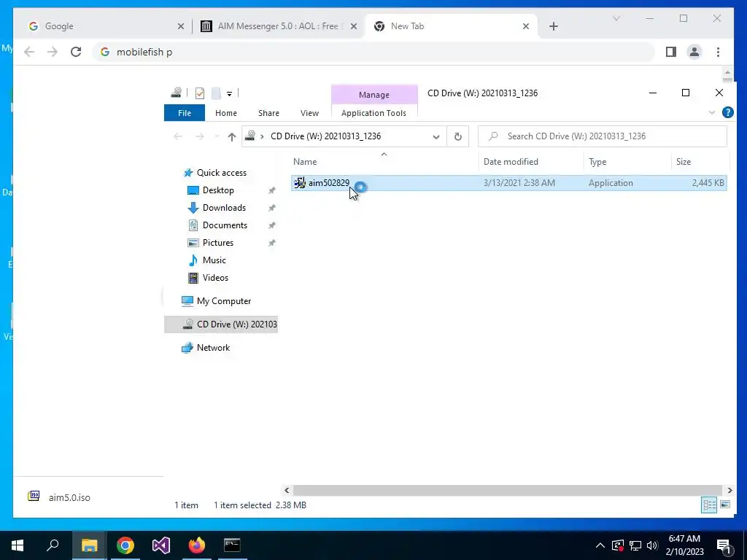Select My Computer in navigation pane
The height and width of the screenshot is (560, 747).
pos(224,301)
